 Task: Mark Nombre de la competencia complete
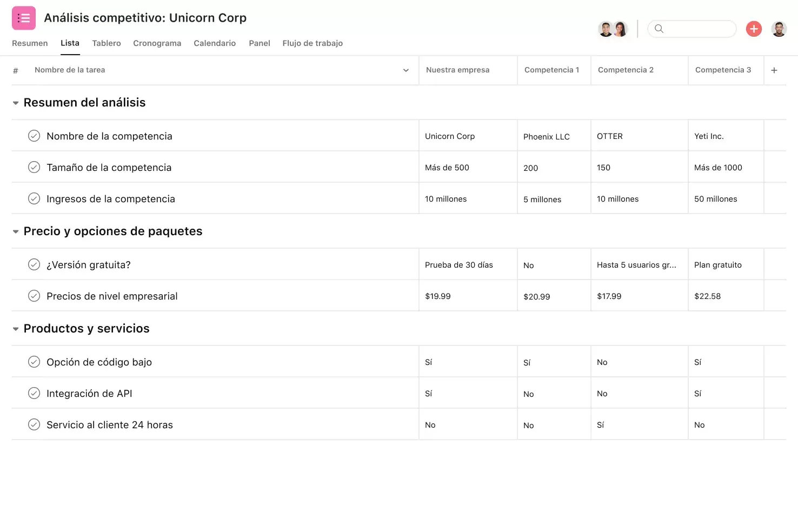pyautogui.click(x=34, y=136)
